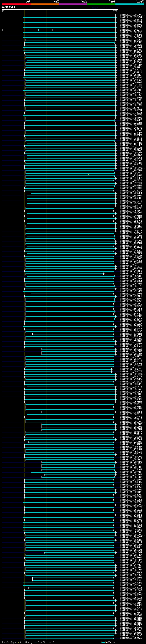The height and width of the screenshot is (644, 146).
Task: Click the AV522319 query name
Action: click(8, 8)
